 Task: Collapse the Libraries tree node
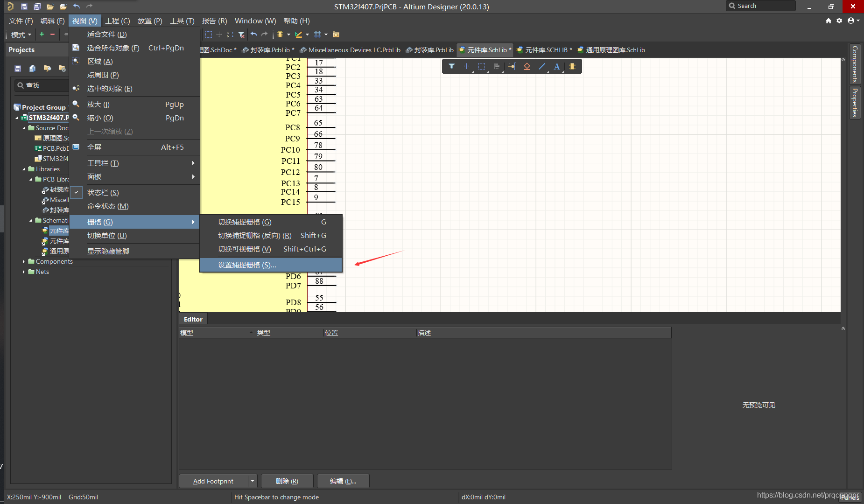click(x=24, y=169)
